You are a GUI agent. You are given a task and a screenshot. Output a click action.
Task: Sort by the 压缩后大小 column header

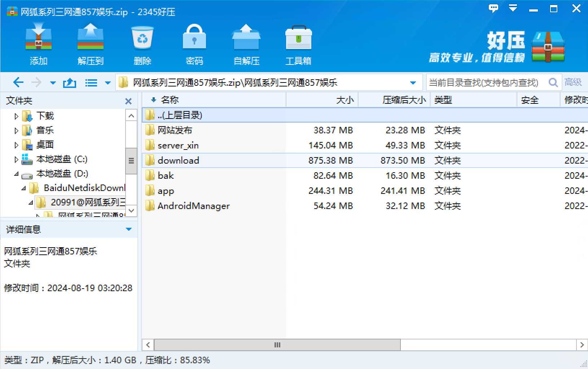pos(404,100)
